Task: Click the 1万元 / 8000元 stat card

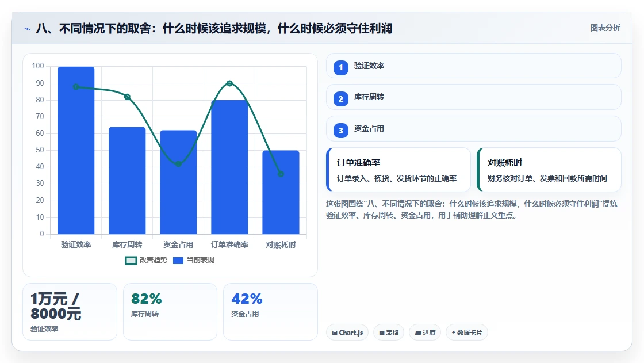Action: pos(70,312)
